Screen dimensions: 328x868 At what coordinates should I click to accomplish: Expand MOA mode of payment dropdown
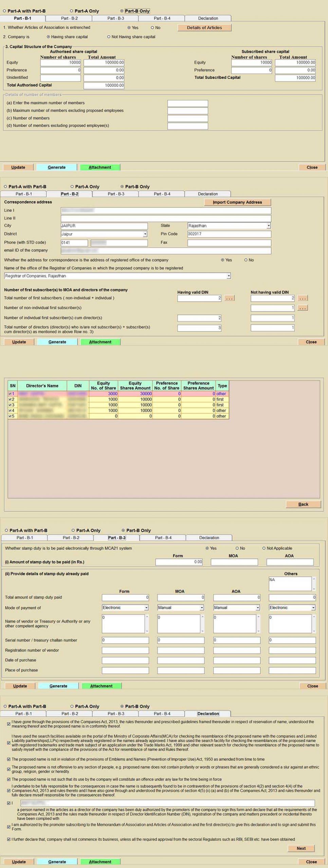[x=202, y=608]
